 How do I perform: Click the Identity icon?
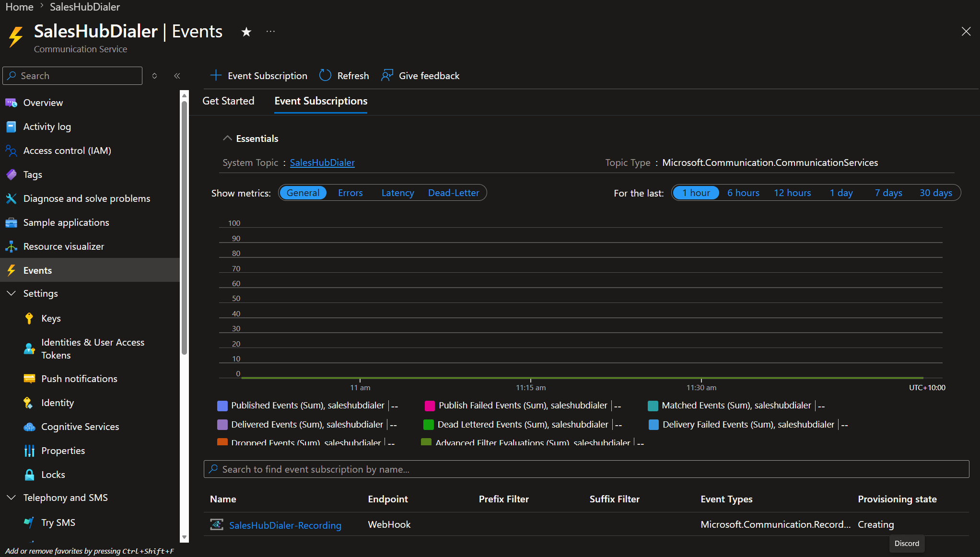[28, 403]
